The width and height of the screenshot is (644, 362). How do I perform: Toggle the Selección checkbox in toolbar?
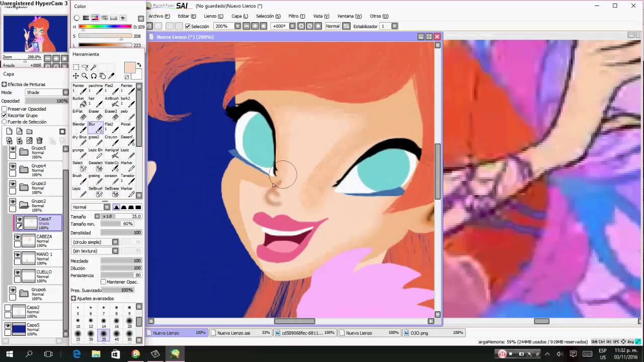pyautogui.click(x=188, y=26)
